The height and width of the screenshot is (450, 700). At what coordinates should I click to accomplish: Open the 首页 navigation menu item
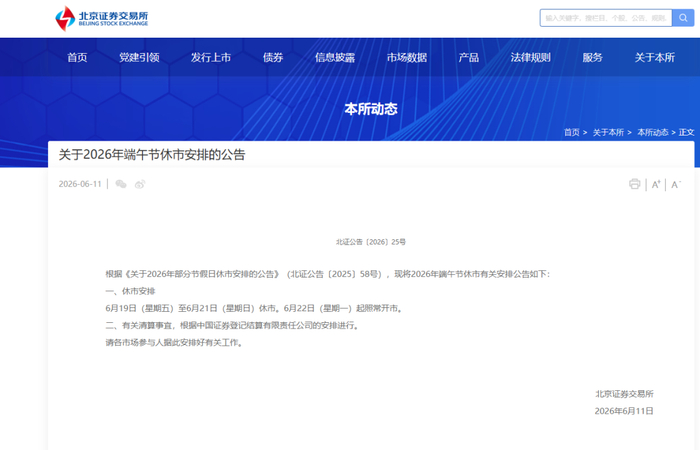pos(77,57)
